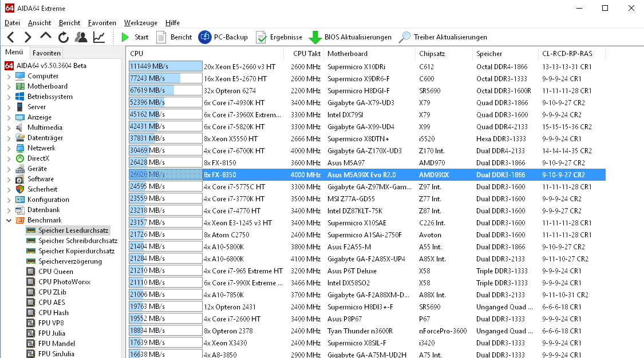Open the FPU Mandel benchmark
This screenshot has height=358, width=644.
[x=51, y=343]
